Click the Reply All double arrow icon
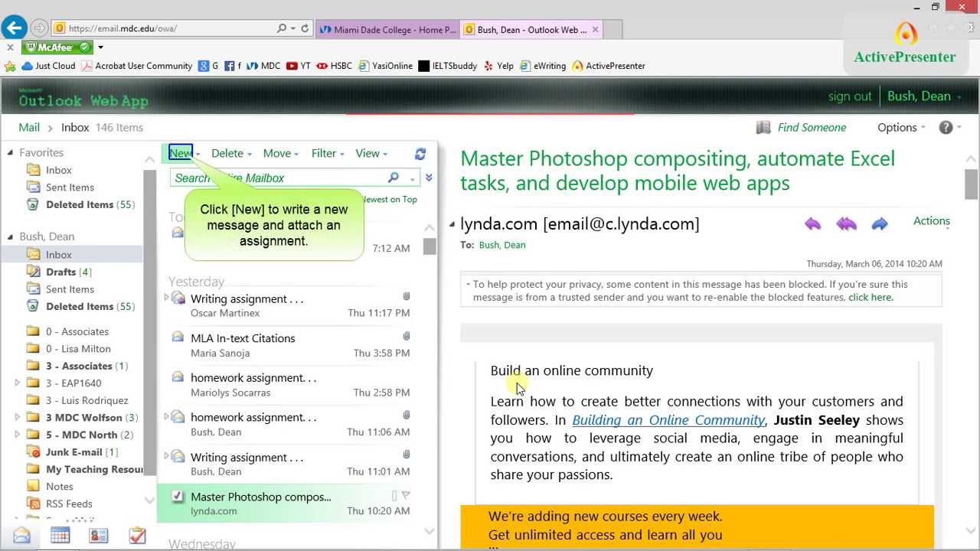This screenshot has width=980, height=551. coord(847,223)
